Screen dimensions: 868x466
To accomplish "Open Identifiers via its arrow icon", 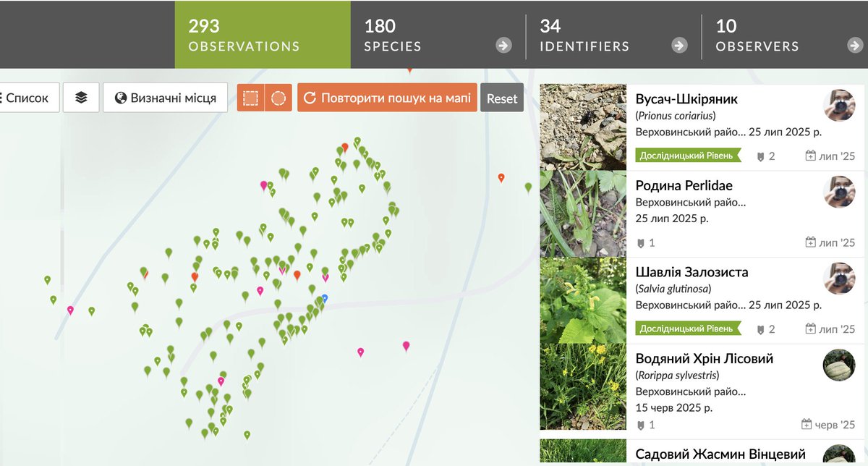I will click(x=678, y=45).
